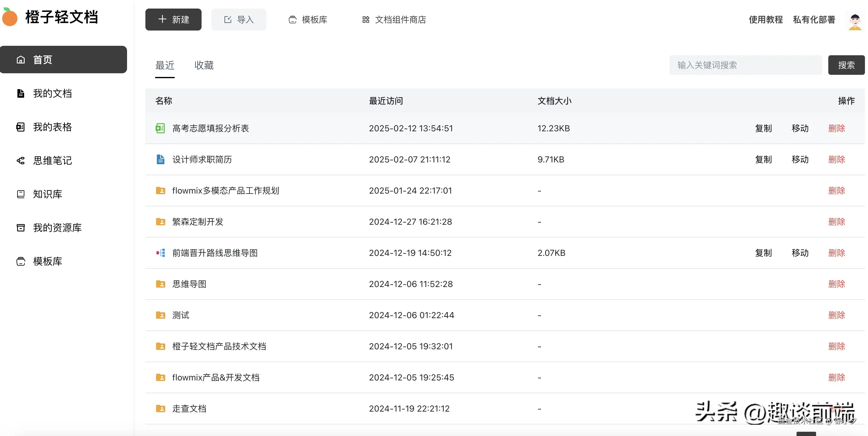
Task: Copy 前端晋升路线思维导图 via 复制
Action: click(x=763, y=253)
